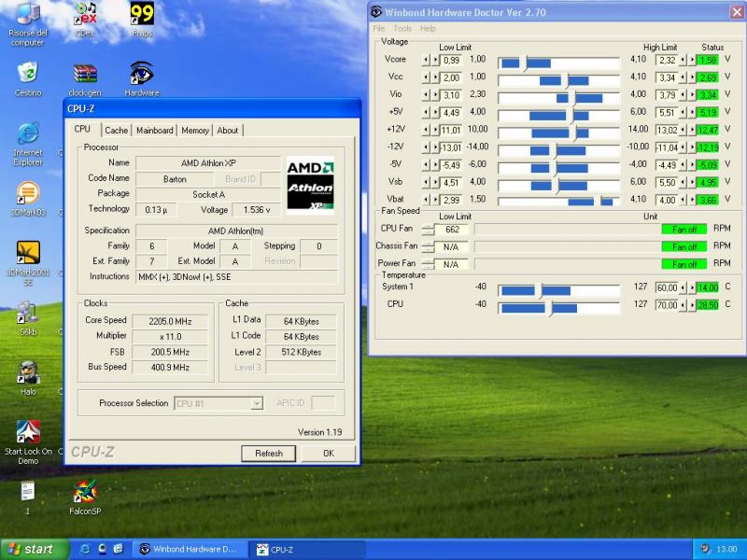Launch Internet Explorer from the quick launch bar
This screenshot has height=560, width=747.
point(85,549)
